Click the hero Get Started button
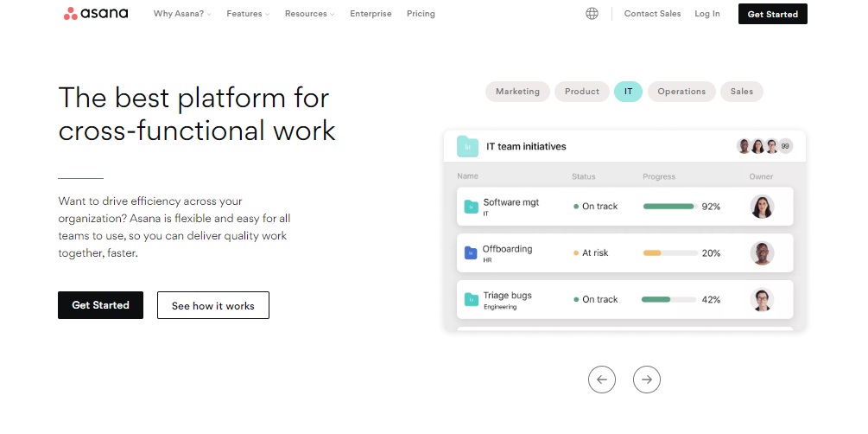868x434 pixels. [101, 305]
